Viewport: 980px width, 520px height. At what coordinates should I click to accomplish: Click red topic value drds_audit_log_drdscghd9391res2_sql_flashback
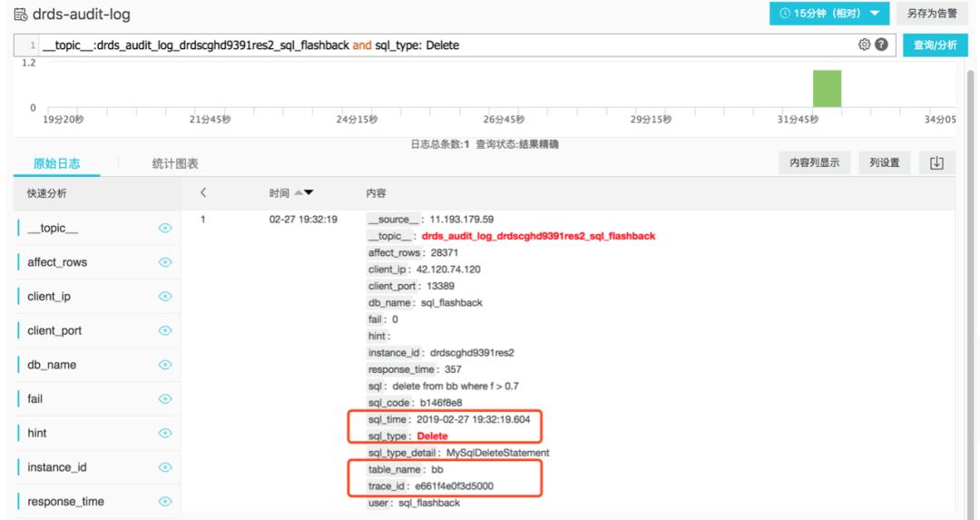point(539,236)
